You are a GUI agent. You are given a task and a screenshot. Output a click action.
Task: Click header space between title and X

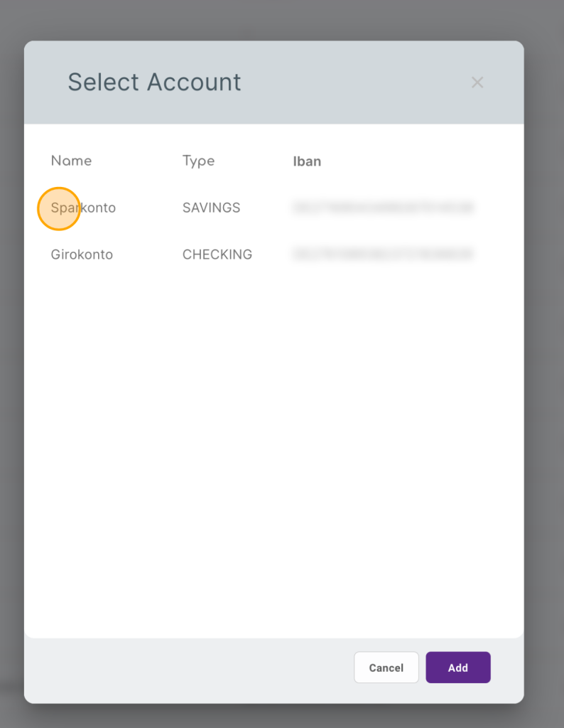pyautogui.click(x=355, y=82)
